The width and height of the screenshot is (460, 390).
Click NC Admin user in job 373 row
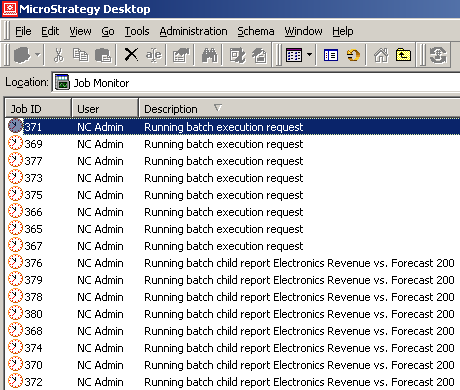(100, 178)
